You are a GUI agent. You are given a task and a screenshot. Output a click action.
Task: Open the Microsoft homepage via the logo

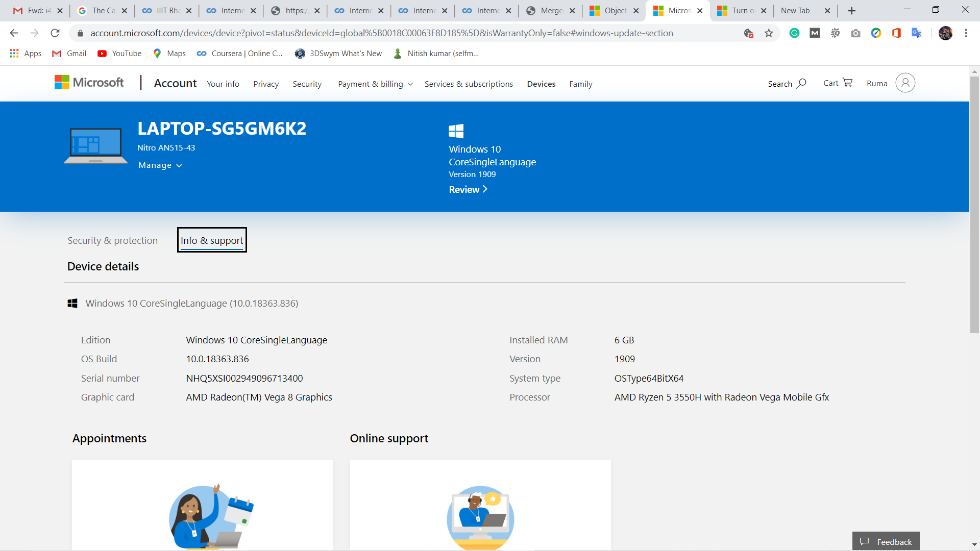click(89, 82)
